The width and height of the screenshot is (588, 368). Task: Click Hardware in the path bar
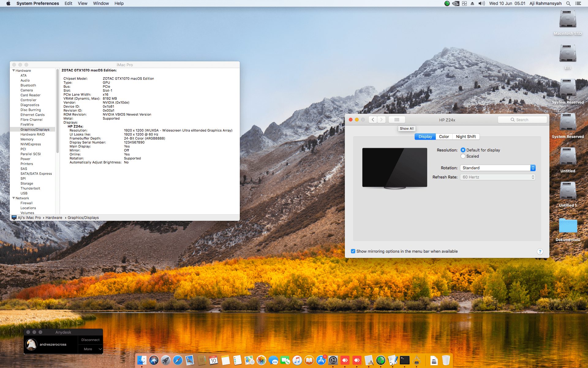pyautogui.click(x=54, y=218)
